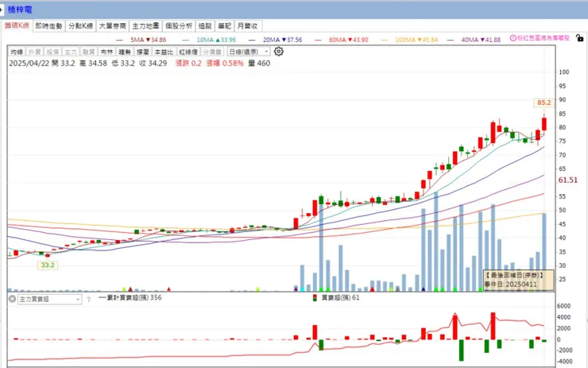This screenshot has width=588, height=368.
Task: Click the 最後回補日 event tooltip
Action: (518, 280)
